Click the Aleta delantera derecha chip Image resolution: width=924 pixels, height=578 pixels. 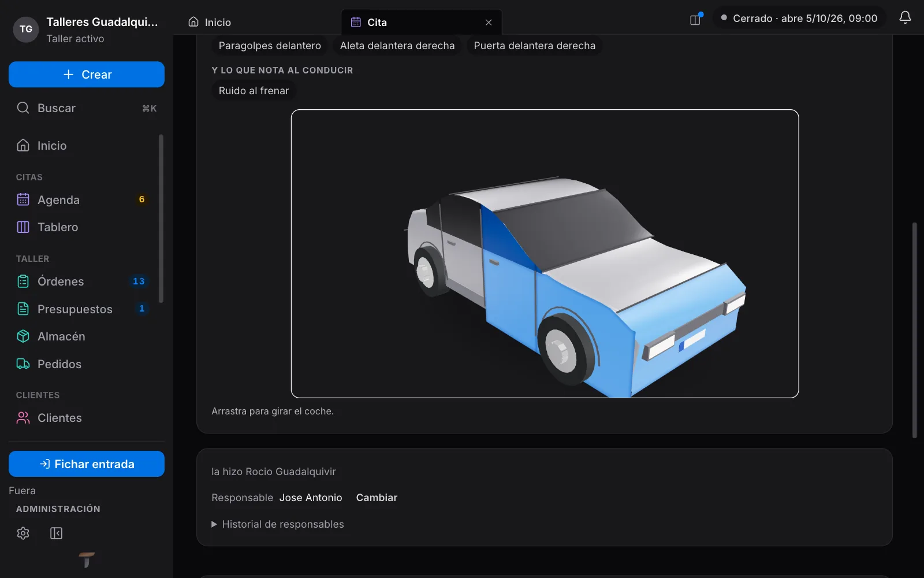(x=397, y=46)
